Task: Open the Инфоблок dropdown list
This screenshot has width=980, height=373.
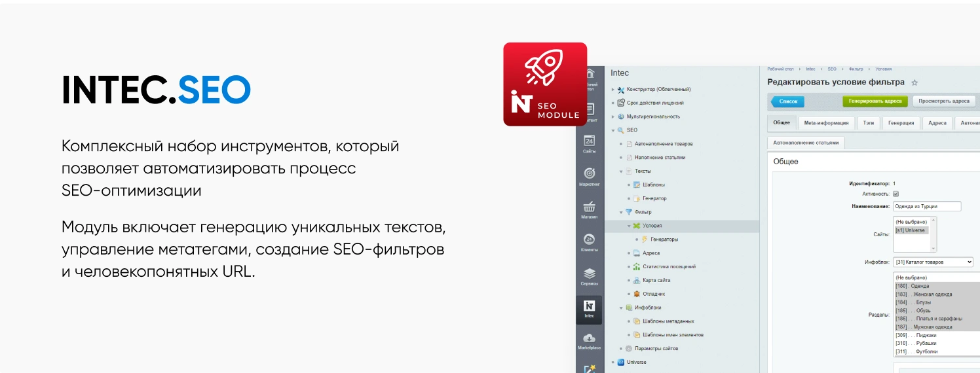Action: [933, 262]
